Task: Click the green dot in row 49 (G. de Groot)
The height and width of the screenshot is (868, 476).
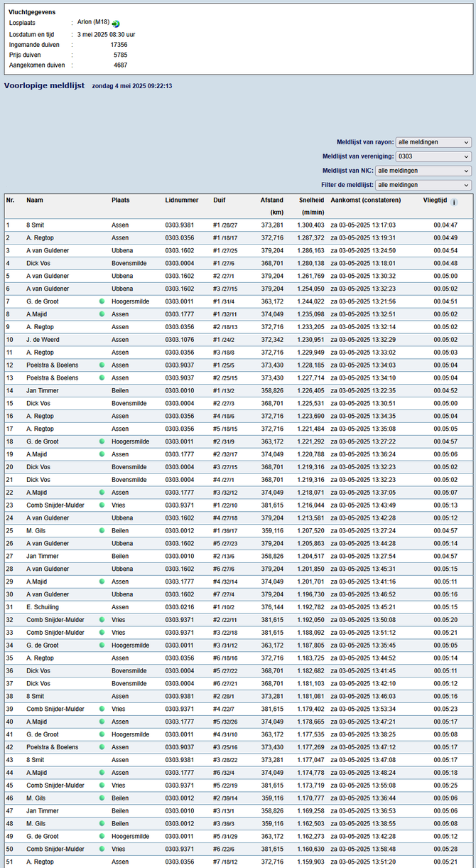Action: [x=102, y=837]
